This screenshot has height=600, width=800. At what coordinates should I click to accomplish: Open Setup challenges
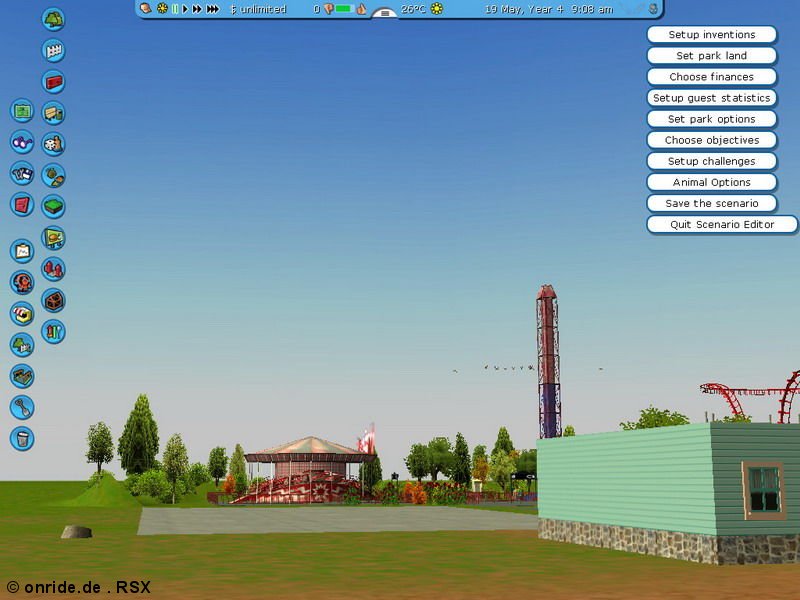tap(712, 161)
